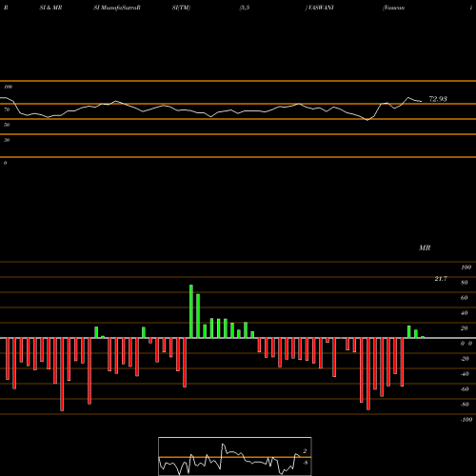Click the 70 label on RSI axis
Screen dimensions: 476x476
[x=7, y=109]
